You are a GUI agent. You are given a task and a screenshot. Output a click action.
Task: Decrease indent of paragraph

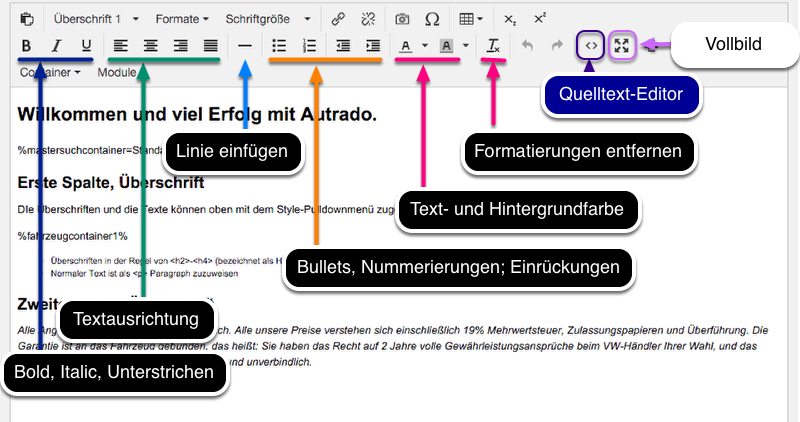[343, 46]
